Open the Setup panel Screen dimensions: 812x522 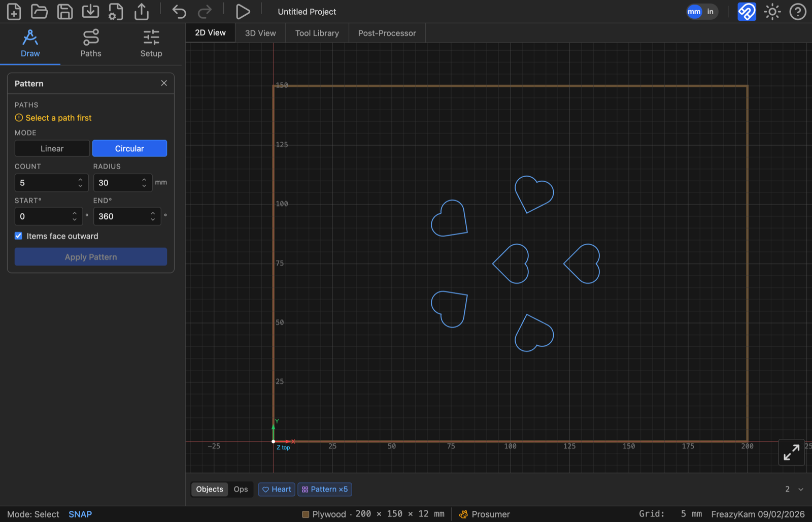coord(151,44)
